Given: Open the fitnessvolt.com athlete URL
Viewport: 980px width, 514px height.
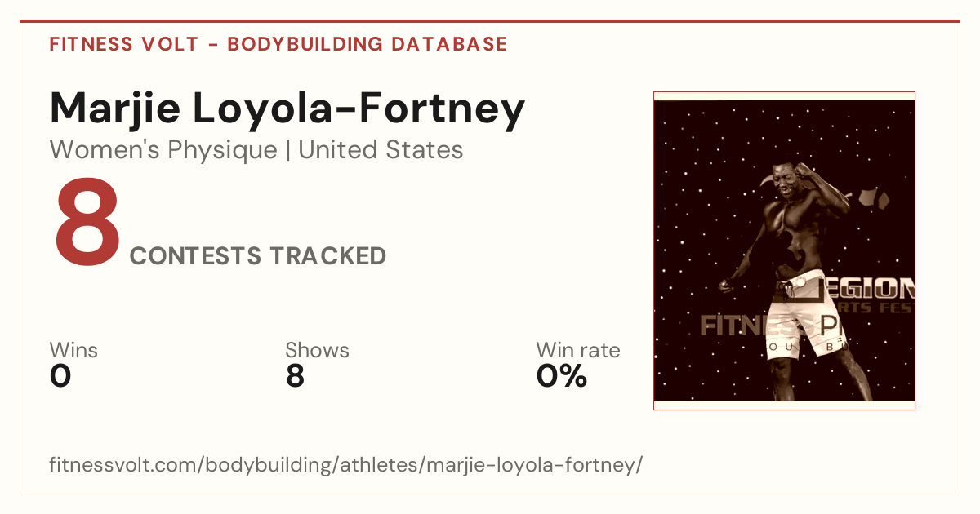Looking at the screenshot, I should 346,465.
